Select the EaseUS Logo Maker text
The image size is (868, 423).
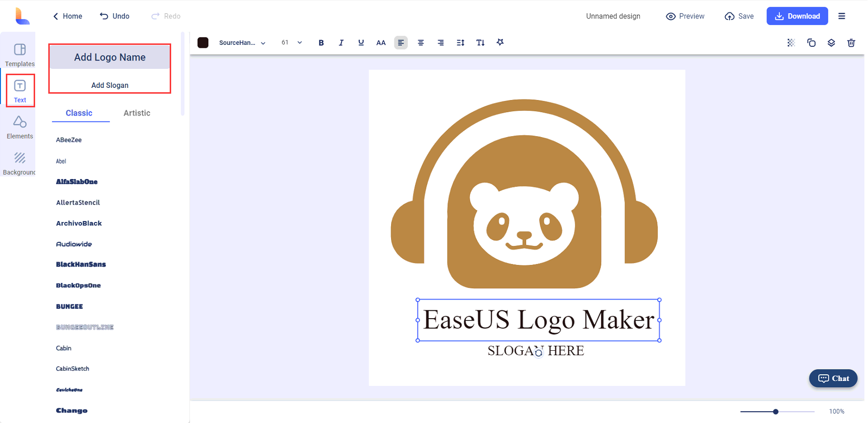click(538, 320)
